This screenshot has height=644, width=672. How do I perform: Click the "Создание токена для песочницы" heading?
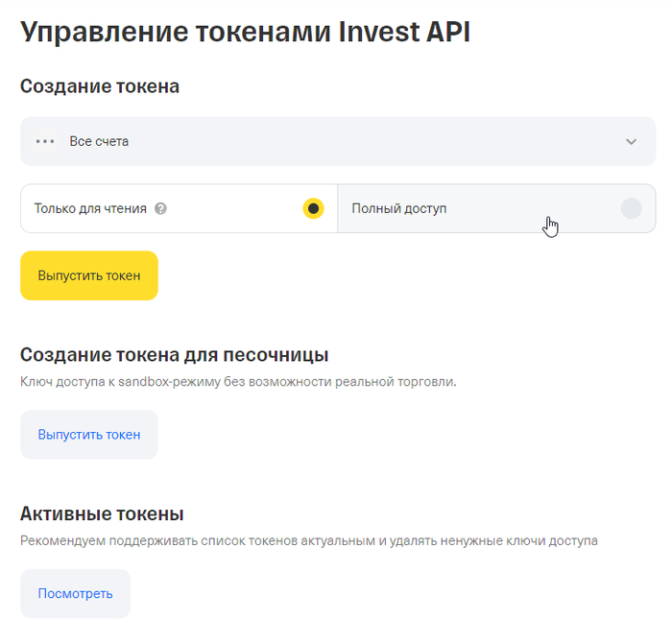coord(175,355)
